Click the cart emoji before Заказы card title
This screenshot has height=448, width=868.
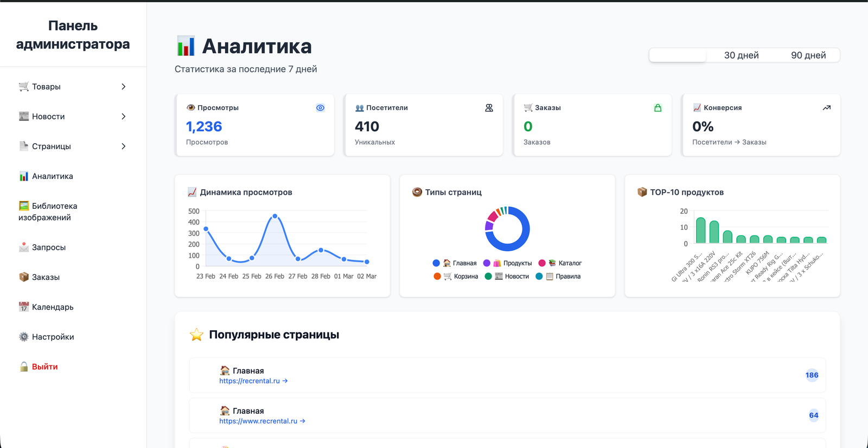[528, 108]
